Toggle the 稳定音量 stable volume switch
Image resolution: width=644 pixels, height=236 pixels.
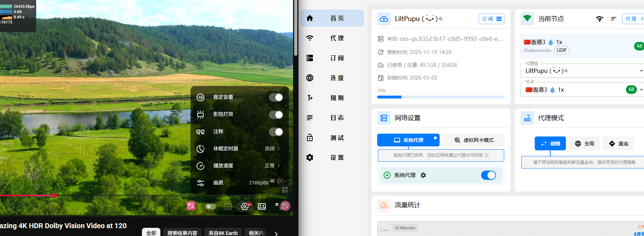pos(276,97)
